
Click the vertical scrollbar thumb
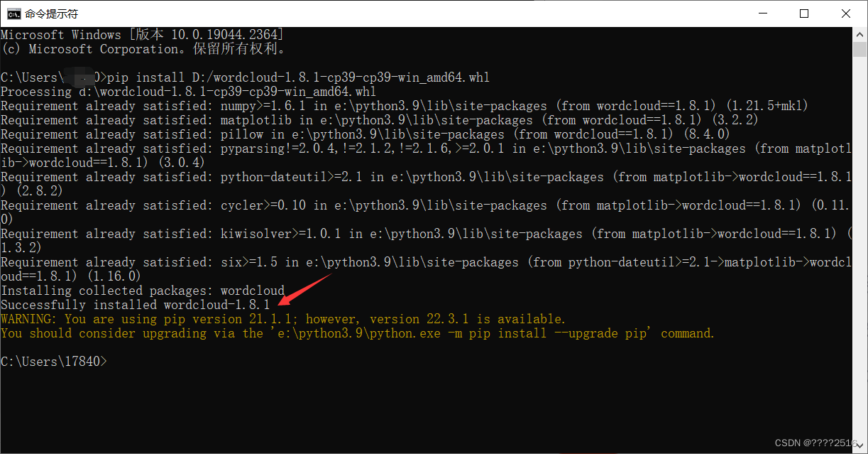[860, 49]
